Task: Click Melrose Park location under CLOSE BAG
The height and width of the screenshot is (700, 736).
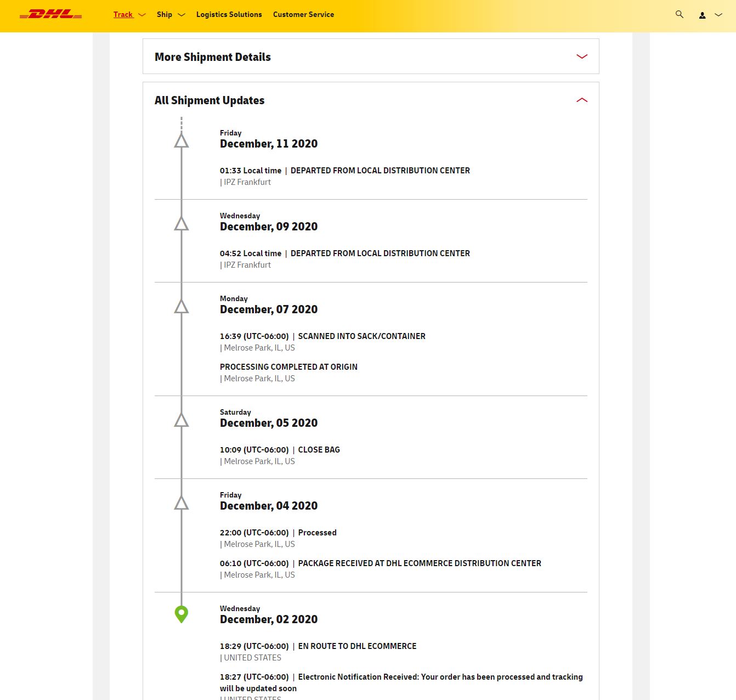Action: 259,461
